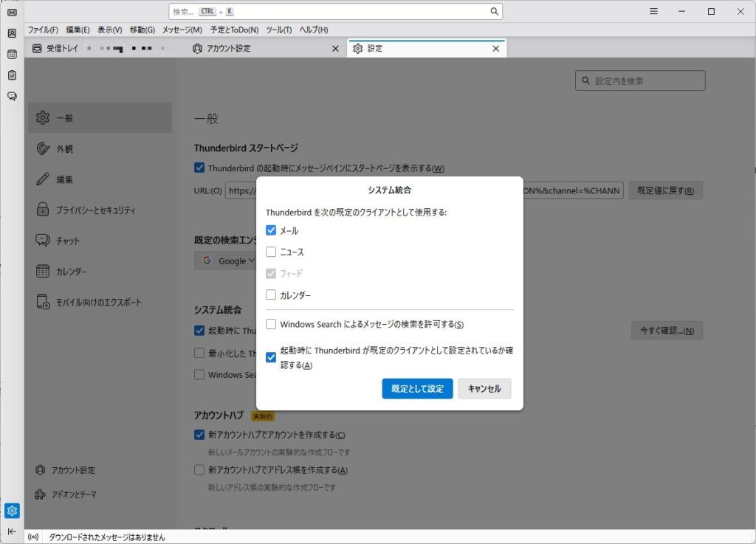Open the メッセージ(M) menu
The width and height of the screenshot is (756, 544).
182,30
